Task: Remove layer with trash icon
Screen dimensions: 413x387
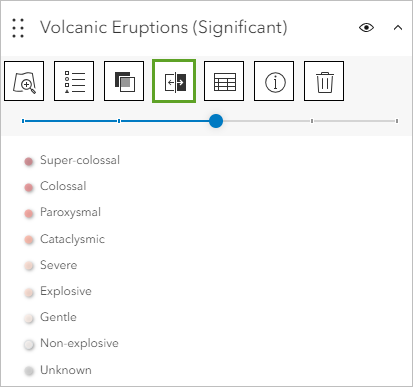Action: pos(324,81)
